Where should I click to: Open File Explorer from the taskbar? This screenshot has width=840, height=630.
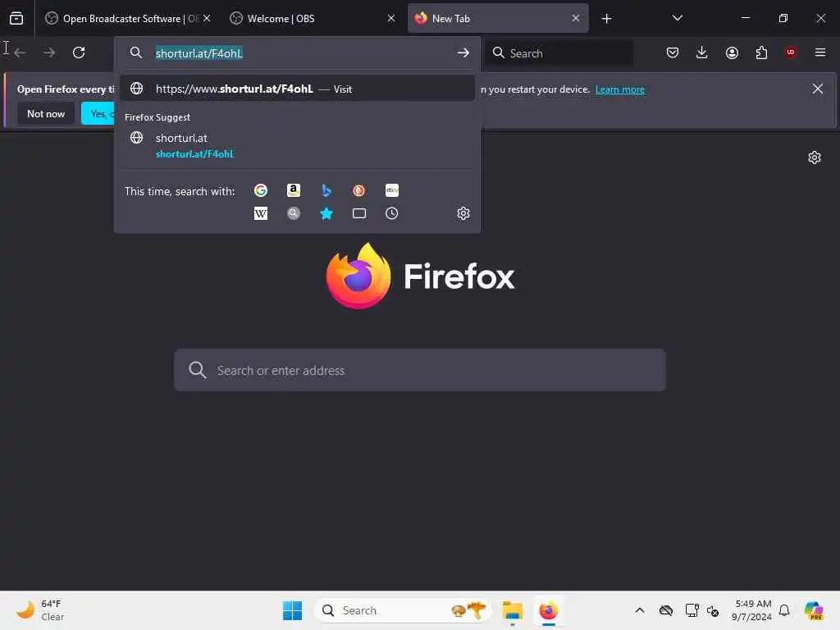512,610
